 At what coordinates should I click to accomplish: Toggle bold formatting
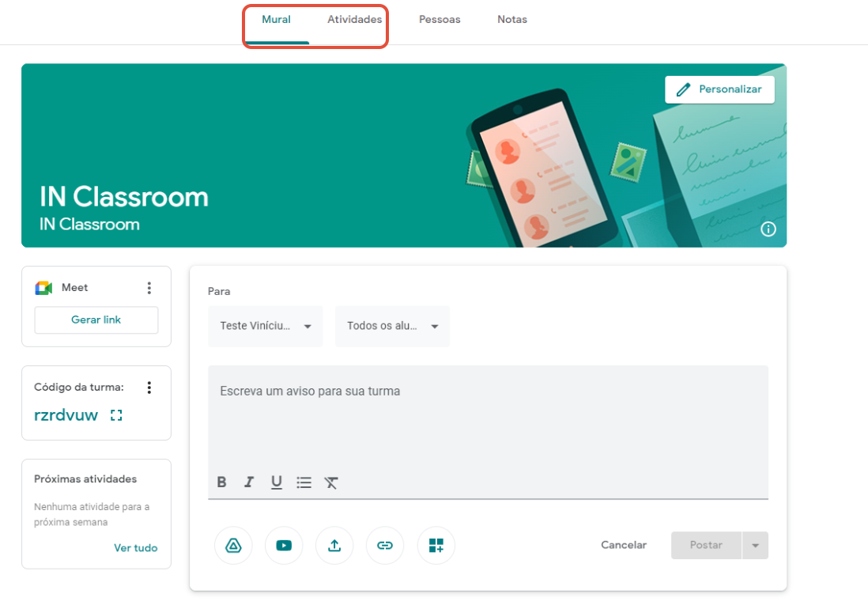click(x=221, y=482)
